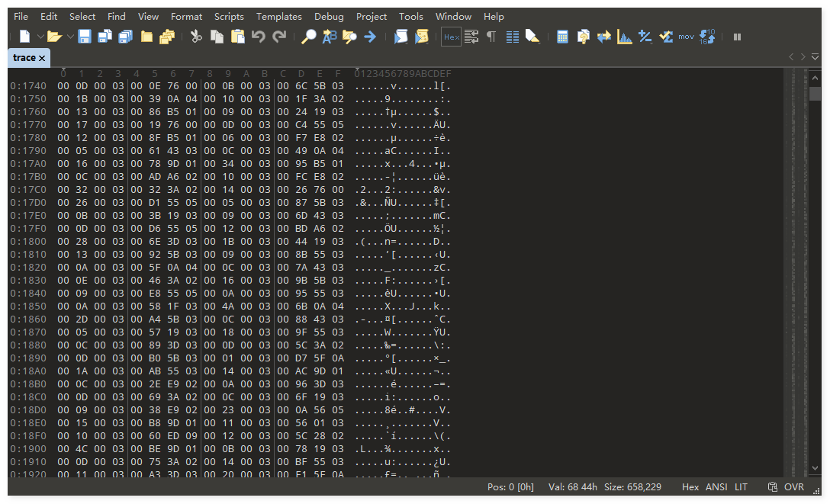This screenshot has width=830, height=504.
Task: Click the Replace text icon
Action: pyautogui.click(x=330, y=37)
